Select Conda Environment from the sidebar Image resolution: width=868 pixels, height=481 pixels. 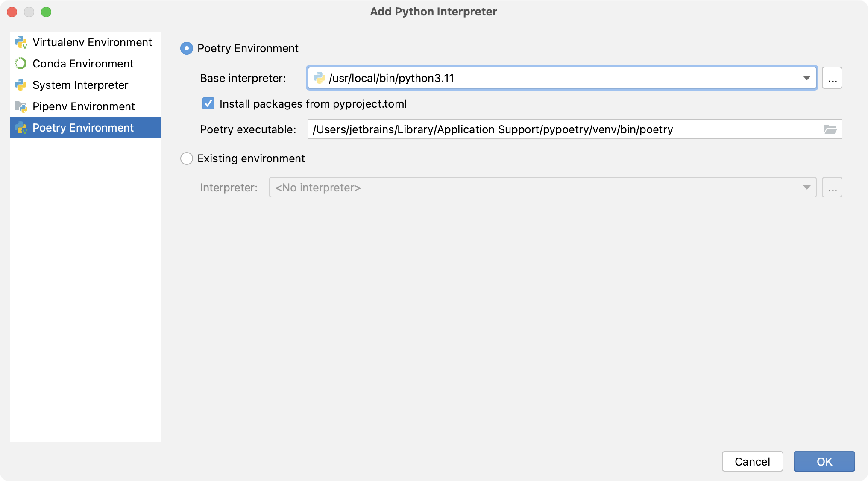83,63
